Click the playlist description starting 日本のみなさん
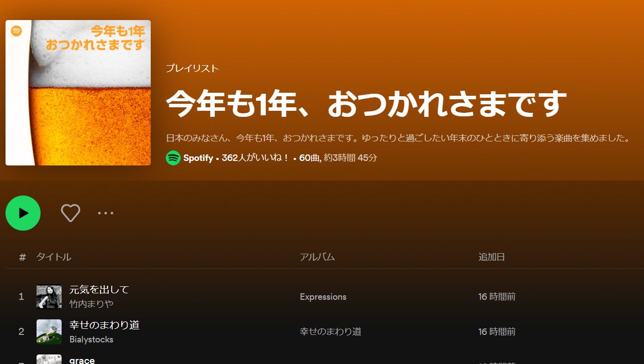The width and height of the screenshot is (644, 364). pos(398,138)
